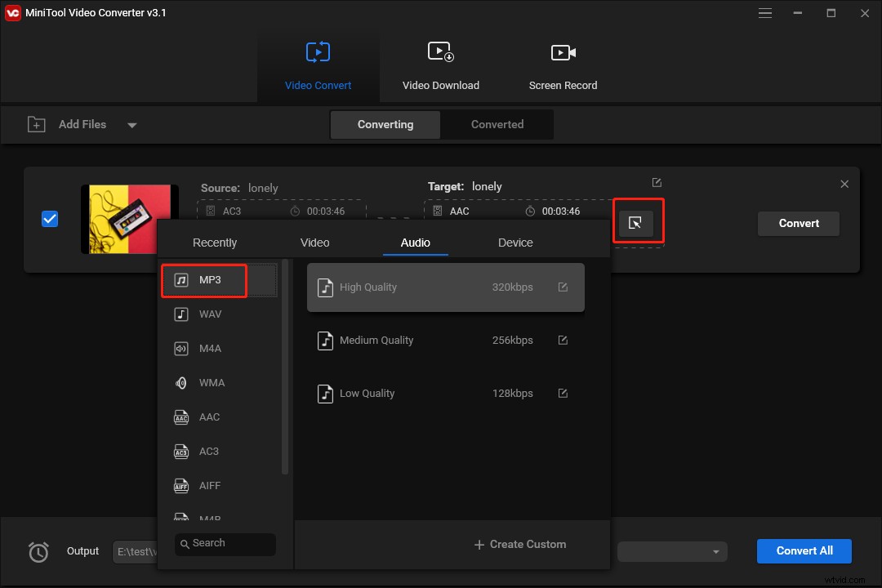Select AAC from the format list

click(209, 417)
